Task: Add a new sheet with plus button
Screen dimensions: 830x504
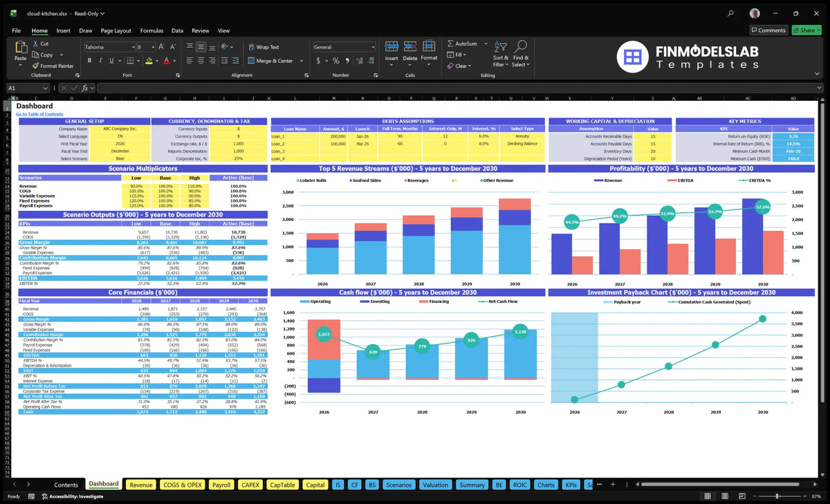Action: pyautogui.click(x=613, y=485)
